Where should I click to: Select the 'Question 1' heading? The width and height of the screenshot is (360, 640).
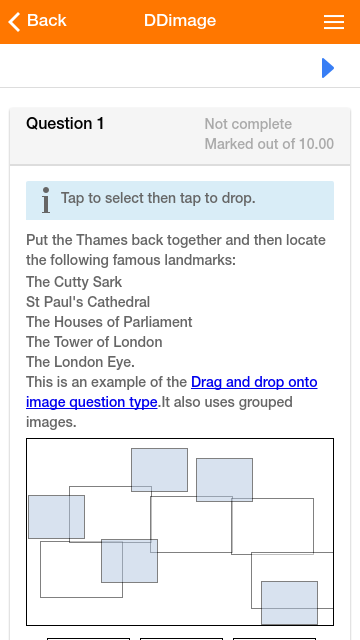coord(65,124)
